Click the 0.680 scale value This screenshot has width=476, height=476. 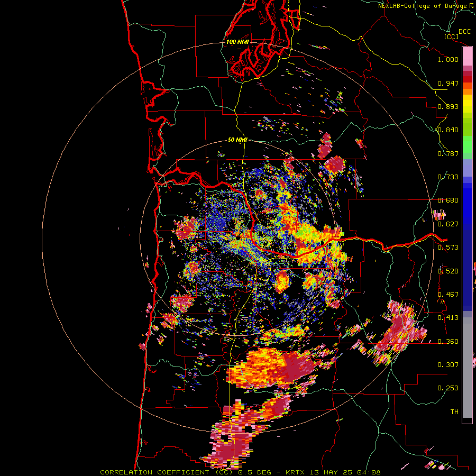click(x=448, y=200)
